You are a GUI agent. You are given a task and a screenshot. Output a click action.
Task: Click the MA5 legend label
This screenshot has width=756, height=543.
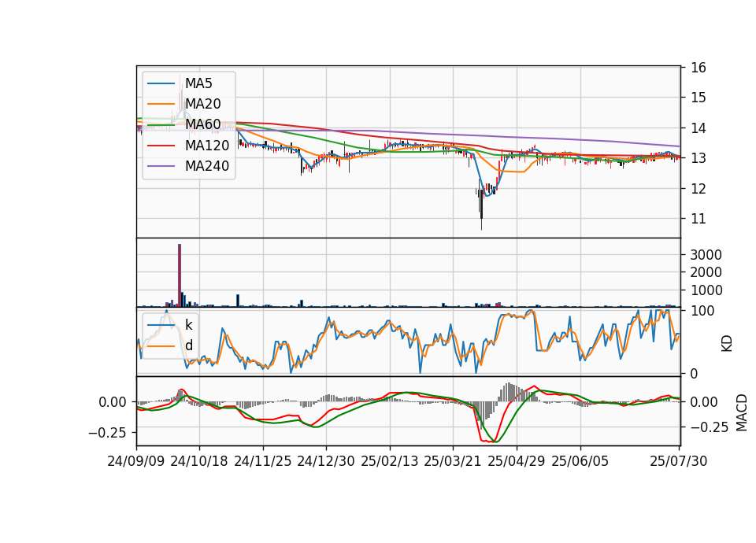tap(198, 83)
